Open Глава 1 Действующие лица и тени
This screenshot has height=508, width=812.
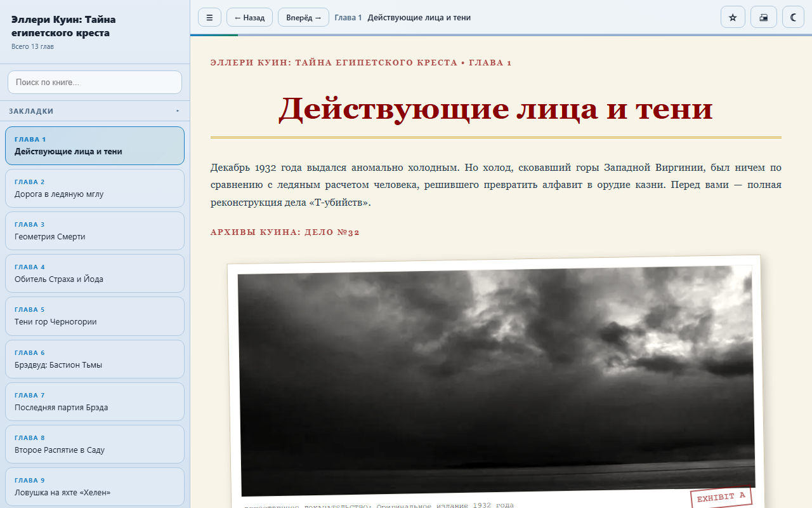95,145
